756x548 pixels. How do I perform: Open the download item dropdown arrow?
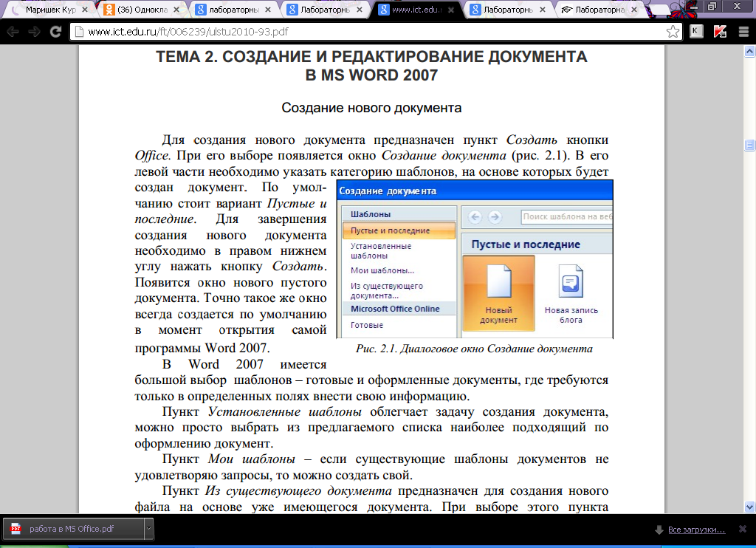(148, 529)
